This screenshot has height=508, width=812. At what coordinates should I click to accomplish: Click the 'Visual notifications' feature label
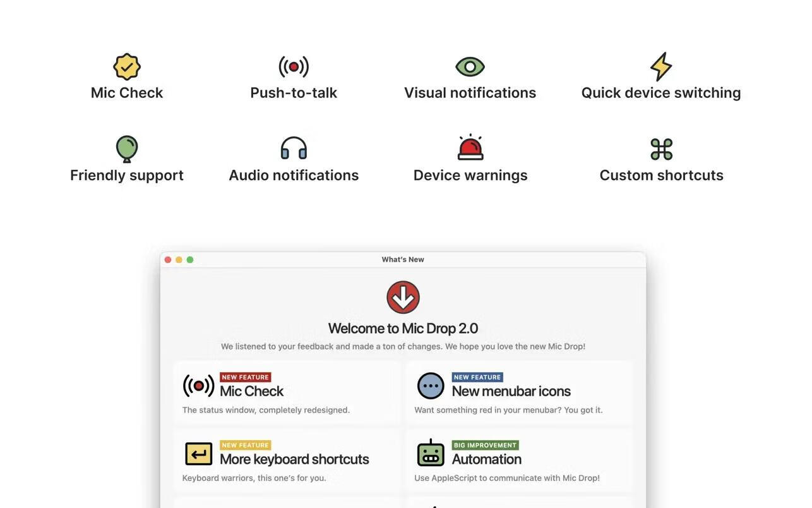pos(470,93)
